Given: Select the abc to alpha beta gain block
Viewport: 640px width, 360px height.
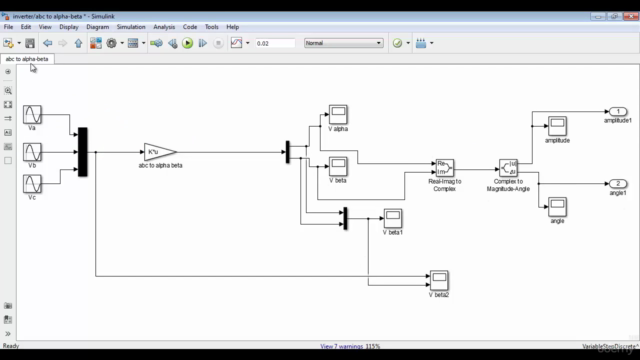Looking at the screenshot, I should pos(160,152).
